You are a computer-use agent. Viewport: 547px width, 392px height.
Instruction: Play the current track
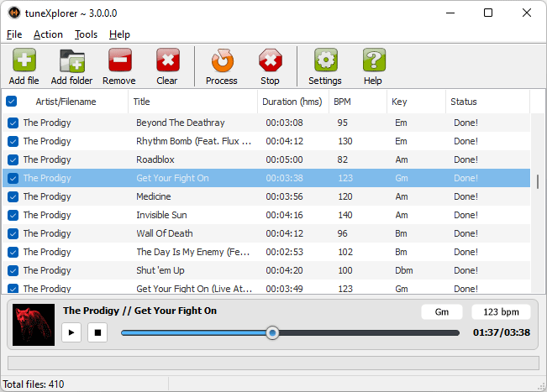(71, 332)
